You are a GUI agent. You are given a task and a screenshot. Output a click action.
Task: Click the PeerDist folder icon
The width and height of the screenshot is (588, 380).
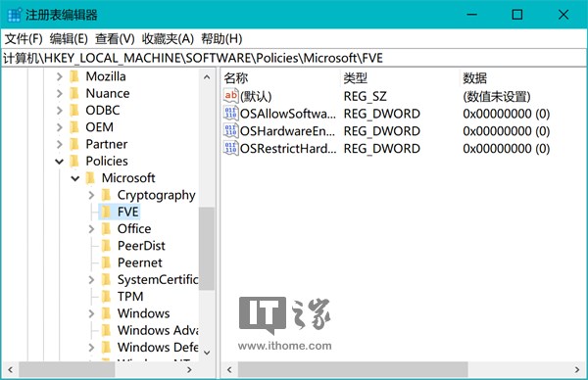click(x=107, y=246)
